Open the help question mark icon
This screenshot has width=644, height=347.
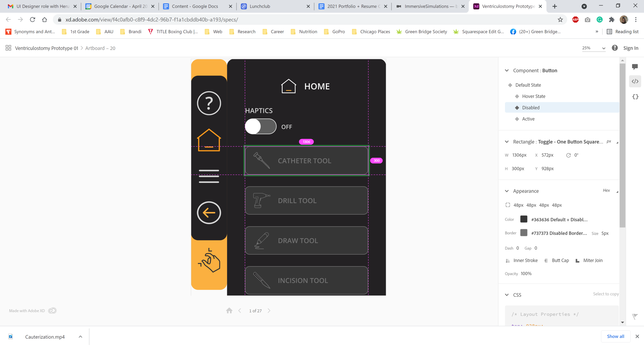[615, 48]
